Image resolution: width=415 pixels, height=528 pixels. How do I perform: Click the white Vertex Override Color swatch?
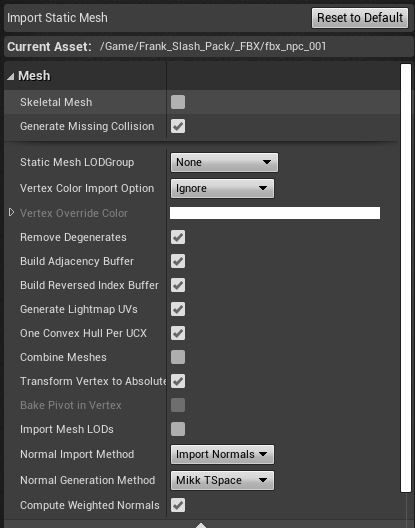(x=275, y=213)
